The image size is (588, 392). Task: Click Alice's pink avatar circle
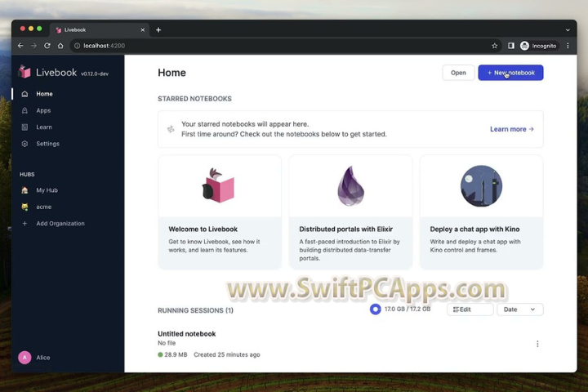click(24, 358)
